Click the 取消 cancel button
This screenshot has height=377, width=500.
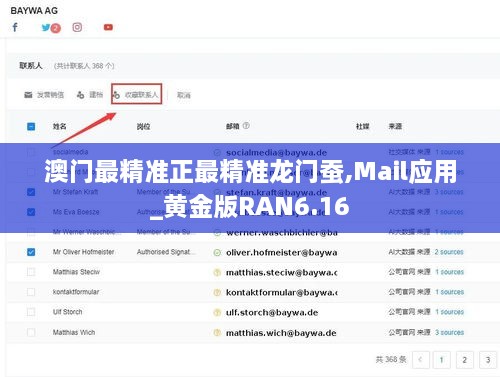click(x=184, y=95)
